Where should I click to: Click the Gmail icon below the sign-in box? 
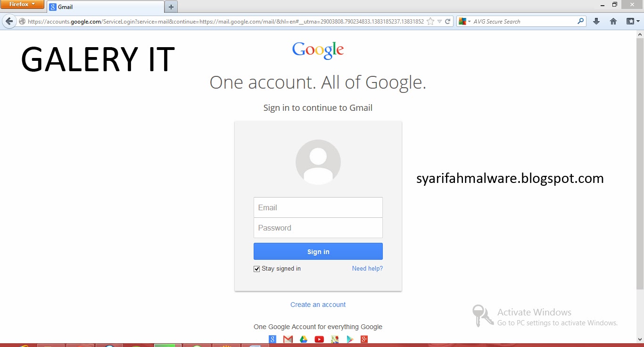288,339
